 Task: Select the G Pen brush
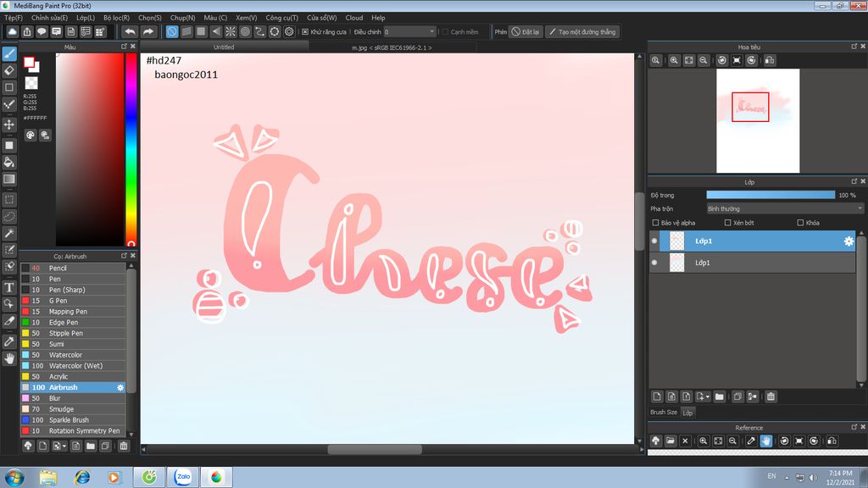73,301
